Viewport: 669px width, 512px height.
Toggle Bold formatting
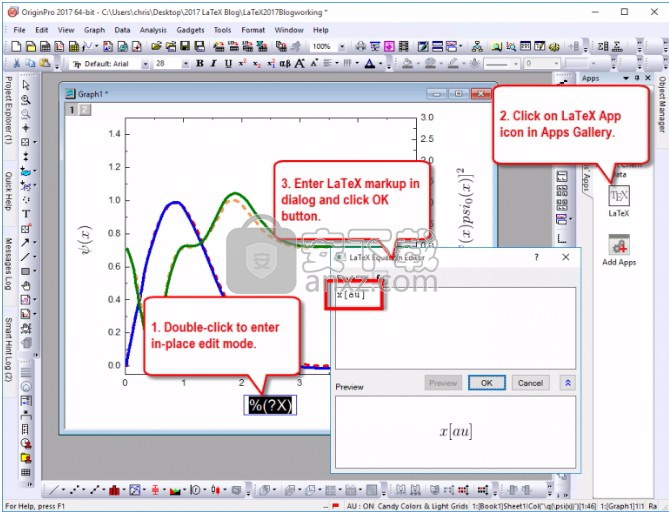pos(200,64)
